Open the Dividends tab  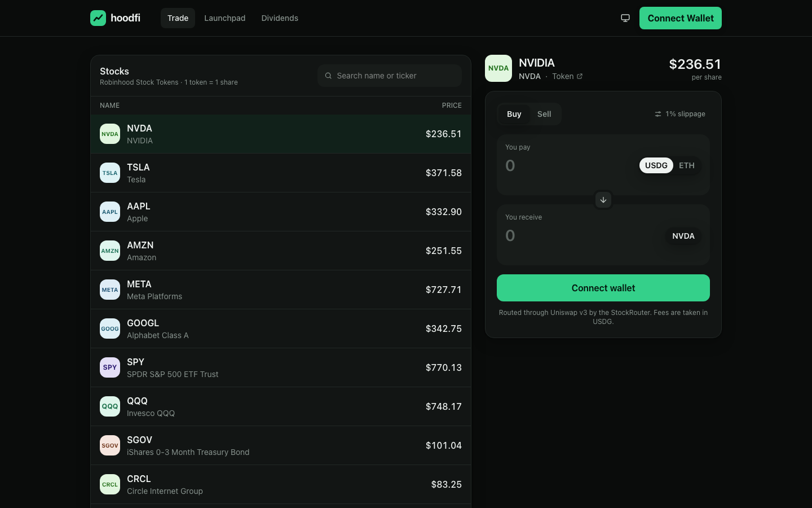coord(280,18)
